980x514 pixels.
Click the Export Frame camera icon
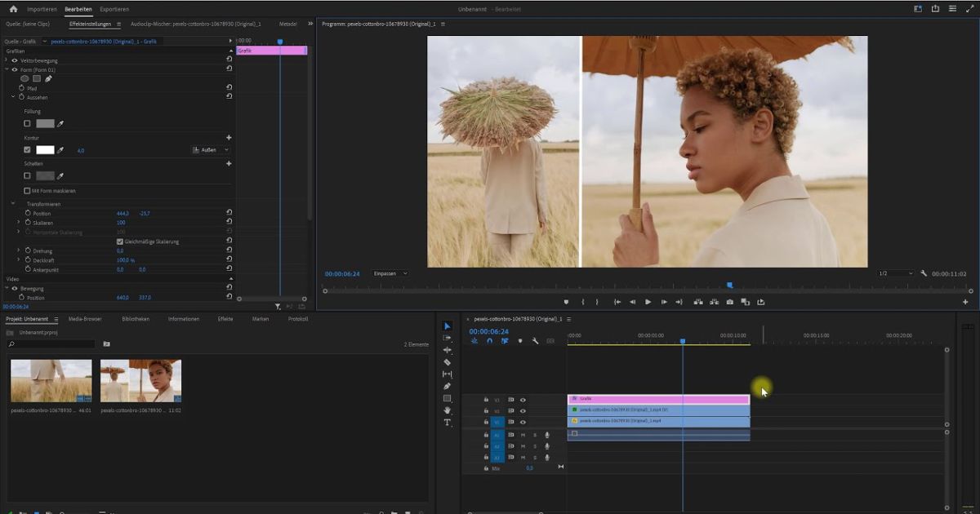pos(729,302)
